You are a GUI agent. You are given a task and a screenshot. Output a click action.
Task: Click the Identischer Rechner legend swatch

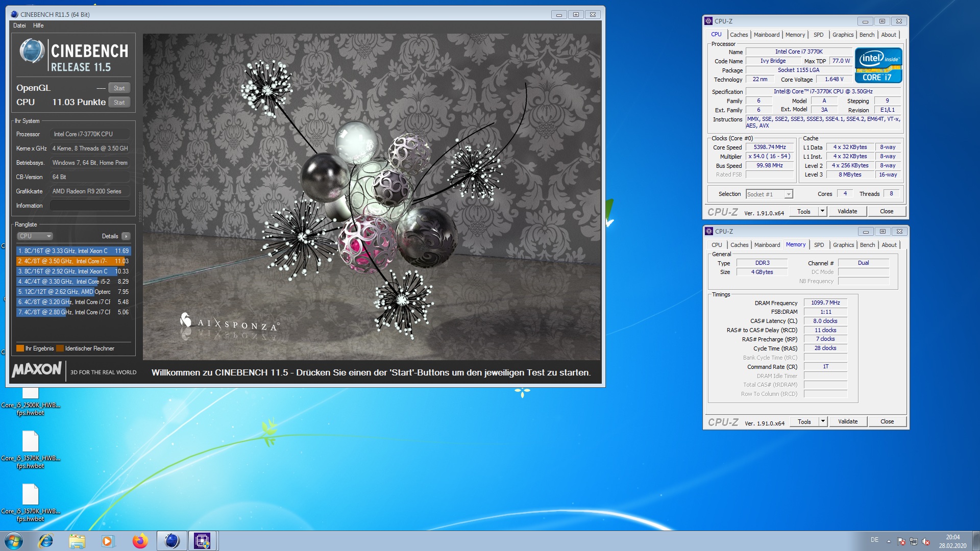point(60,348)
